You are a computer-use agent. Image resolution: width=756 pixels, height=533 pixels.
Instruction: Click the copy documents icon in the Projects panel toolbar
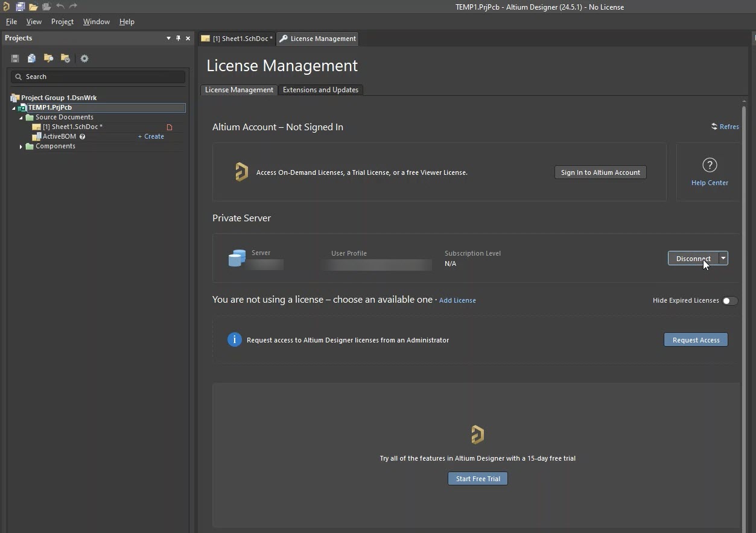tap(31, 58)
